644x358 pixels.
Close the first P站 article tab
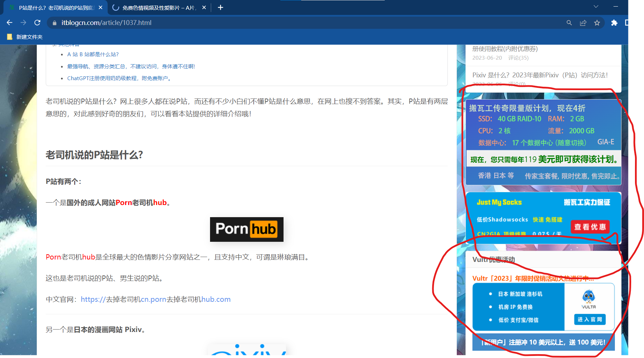(x=101, y=8)
